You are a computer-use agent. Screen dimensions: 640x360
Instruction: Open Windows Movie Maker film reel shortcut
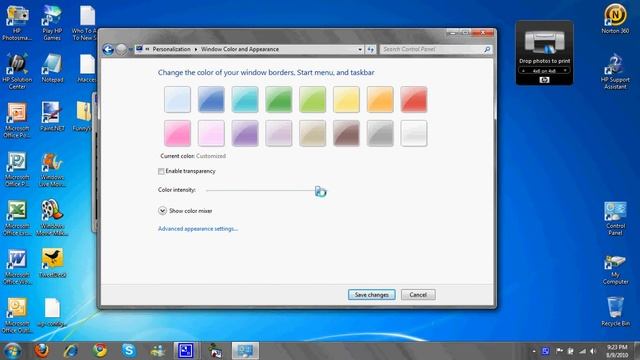(x=52, y=218)
